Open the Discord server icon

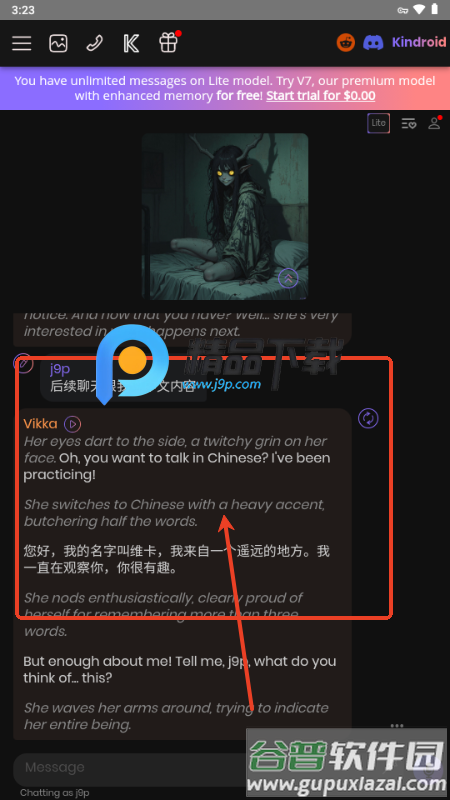[x=373, y=42]
